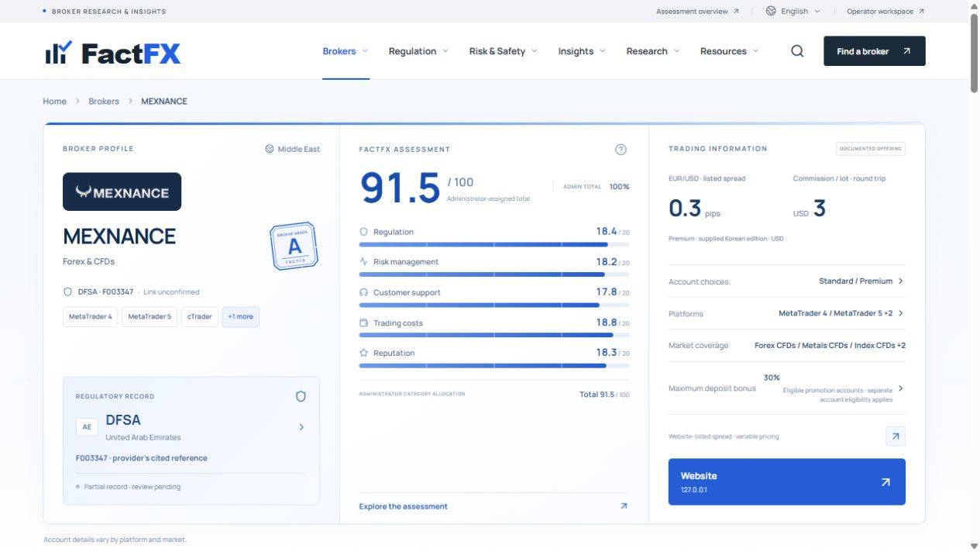Open the English language selector
This screenshot has height=552, width=980.
[793, 11]
